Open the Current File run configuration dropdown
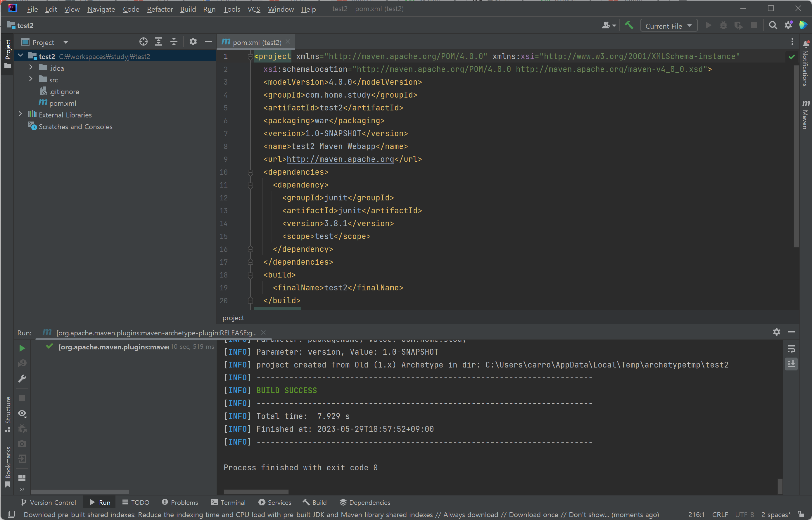Screen dimensions: 812x520 pyautogui.click(x=668, y=26)
